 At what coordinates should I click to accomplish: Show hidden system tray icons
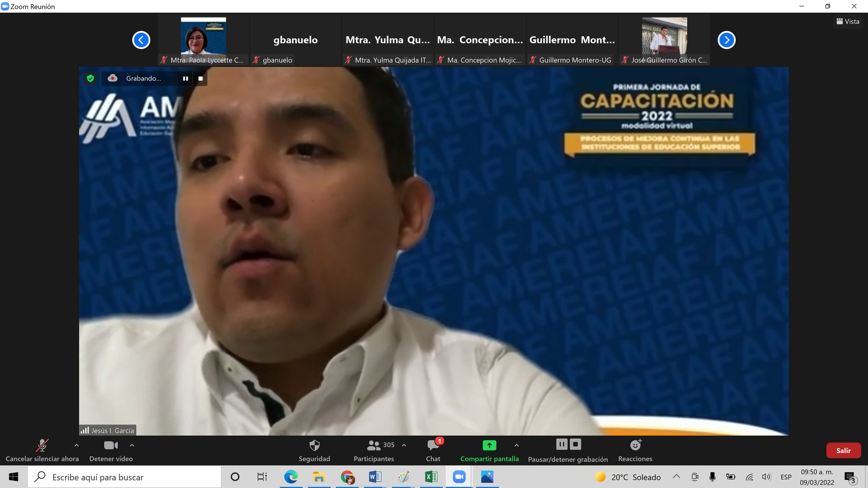pos(676,477)
